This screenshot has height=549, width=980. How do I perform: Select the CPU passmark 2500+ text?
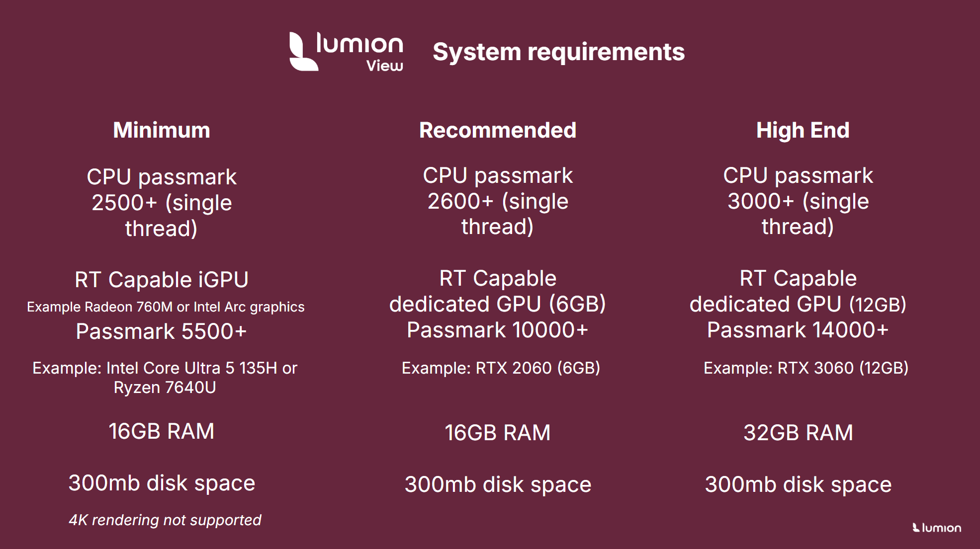click(162, 203)
